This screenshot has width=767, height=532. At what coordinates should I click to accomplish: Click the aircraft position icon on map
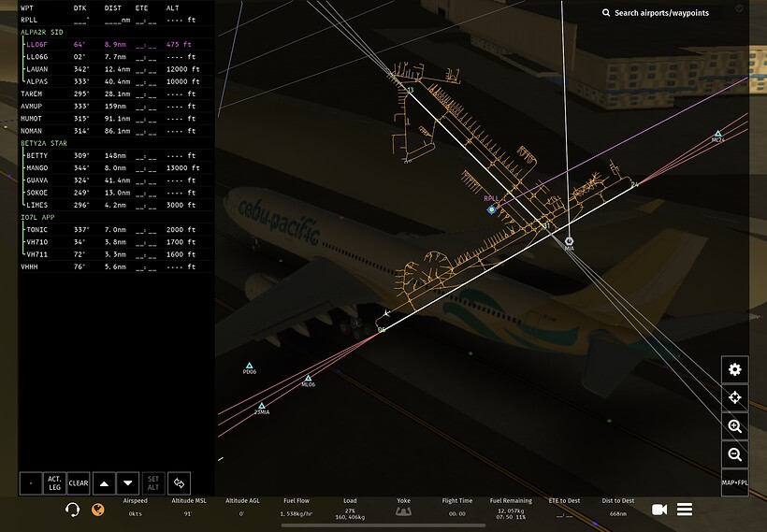(386, 313)
